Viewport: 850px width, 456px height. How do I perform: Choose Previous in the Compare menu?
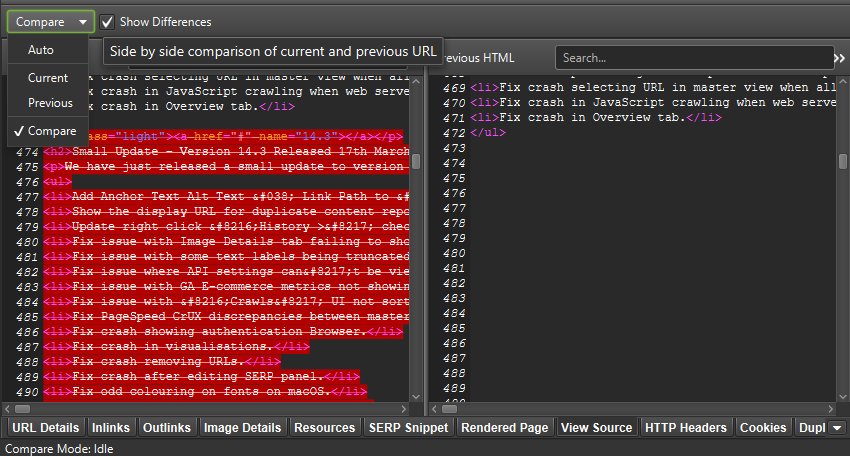point(50,102)
